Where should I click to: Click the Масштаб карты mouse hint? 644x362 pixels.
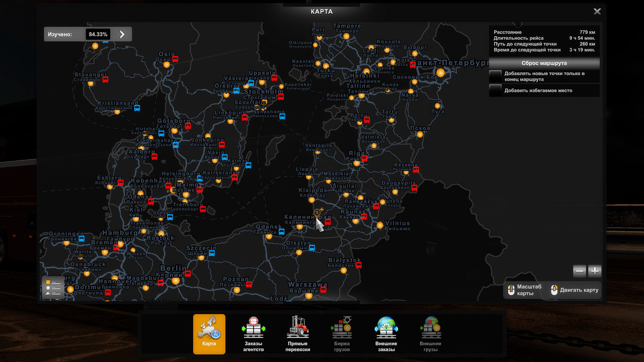(524, 290)
